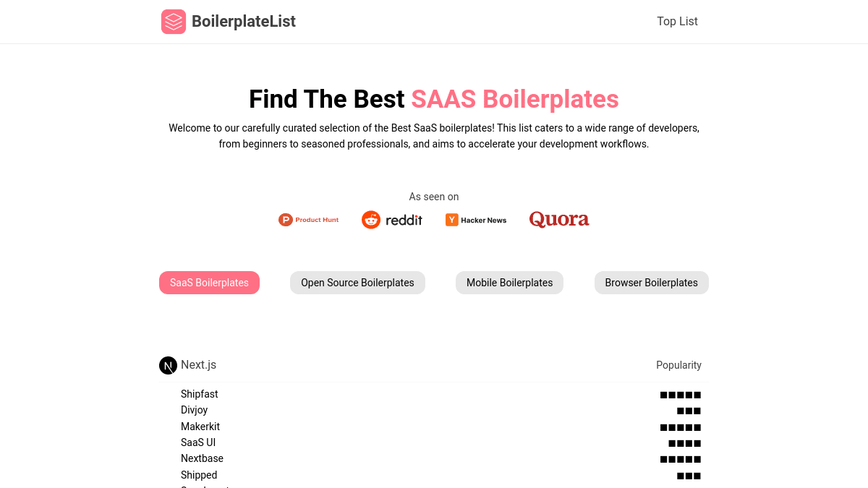Click the Popularity column header
The height and width of the screenshot is (488, 868).
coord(678,365)
